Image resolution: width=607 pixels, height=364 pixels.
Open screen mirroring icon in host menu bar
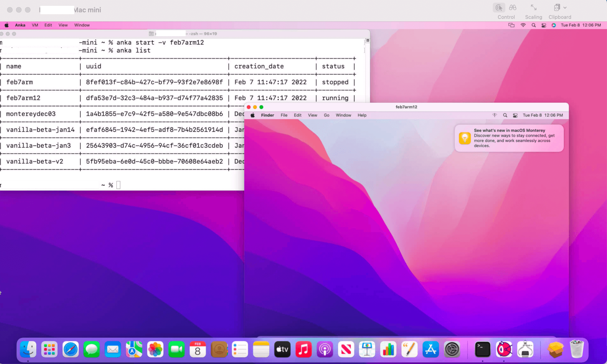[x=512, y=25]
